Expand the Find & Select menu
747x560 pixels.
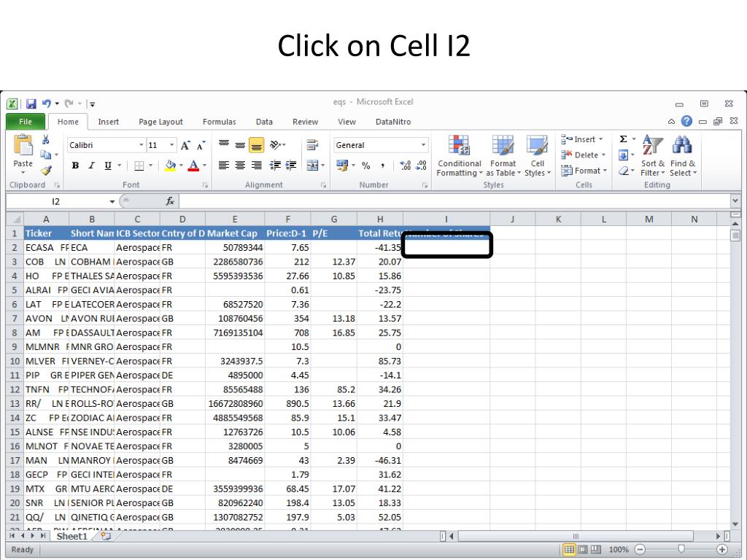pyautogui.click(x=683, y=156)
